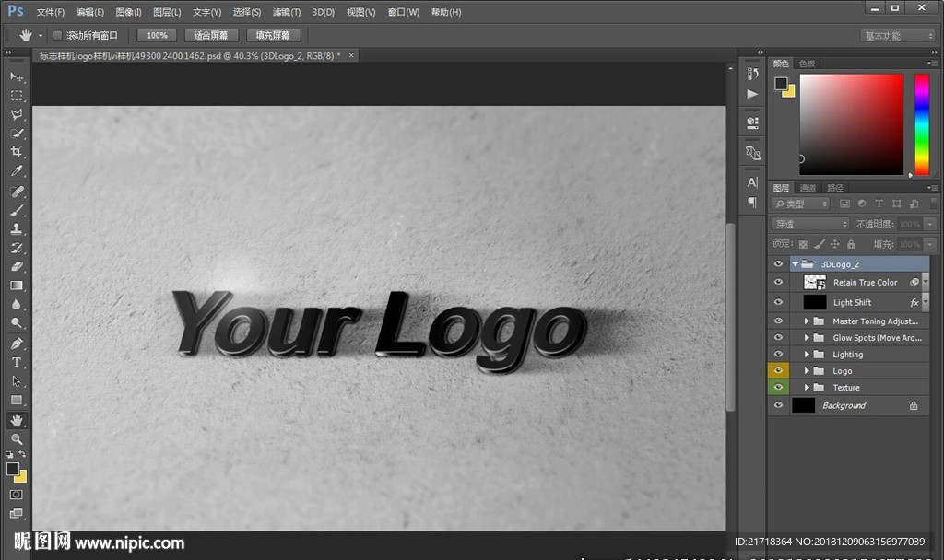Image resolution: width=944 pixels, height=560 pixels.
Task: Select the Horizontal Type tool
Action: (x=17, y=362)
